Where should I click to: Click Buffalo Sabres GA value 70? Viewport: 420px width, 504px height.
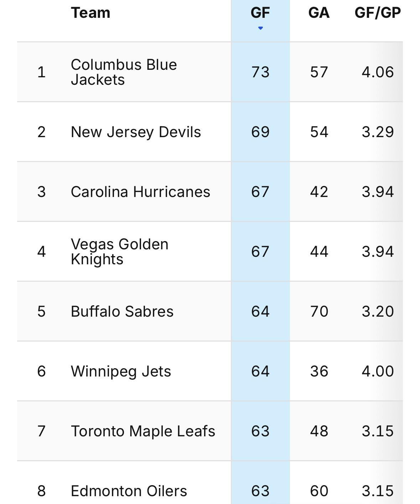click(319, 311)
